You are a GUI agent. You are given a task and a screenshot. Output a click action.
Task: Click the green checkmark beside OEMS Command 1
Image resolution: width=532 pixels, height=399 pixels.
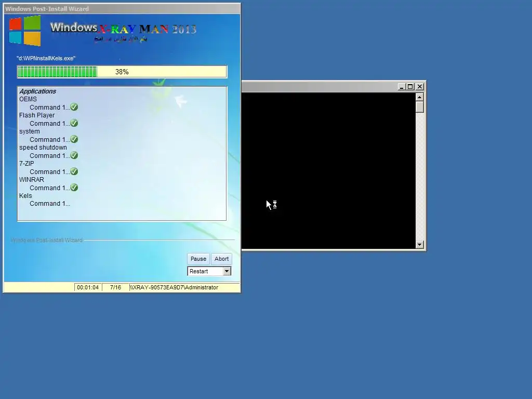pyautogui.click(x=74, y=107)
